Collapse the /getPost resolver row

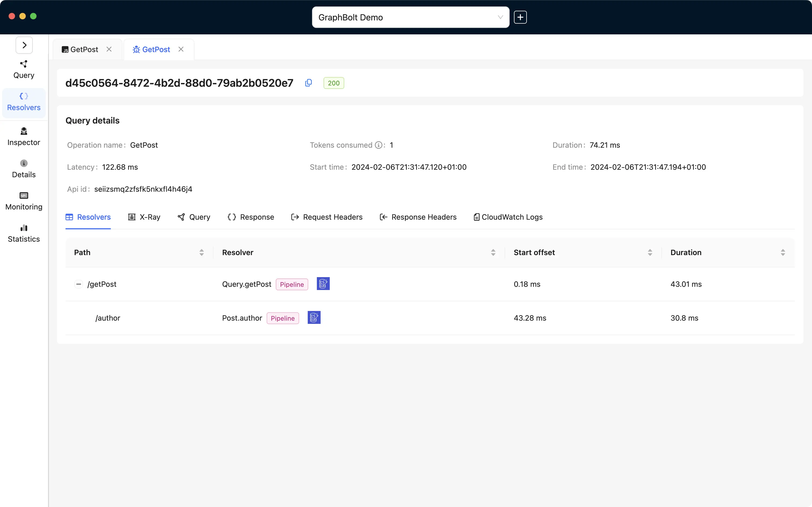(78, 284)
